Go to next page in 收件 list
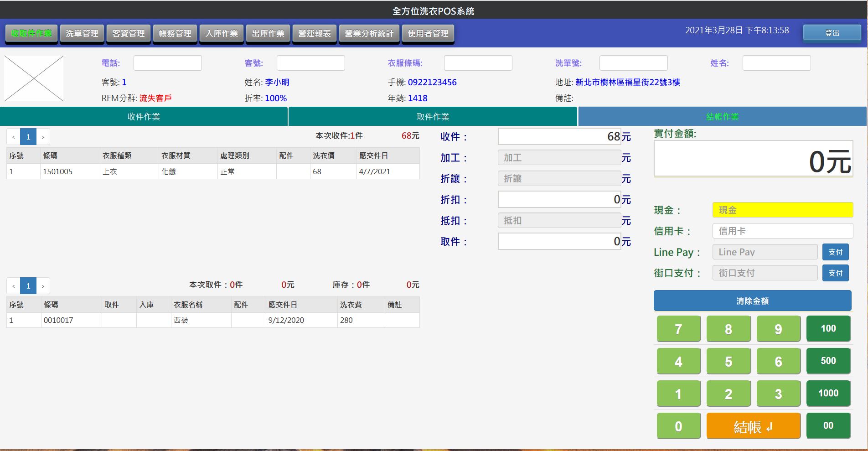This screenshot has height=451, width=868. [x=43, y=137]
